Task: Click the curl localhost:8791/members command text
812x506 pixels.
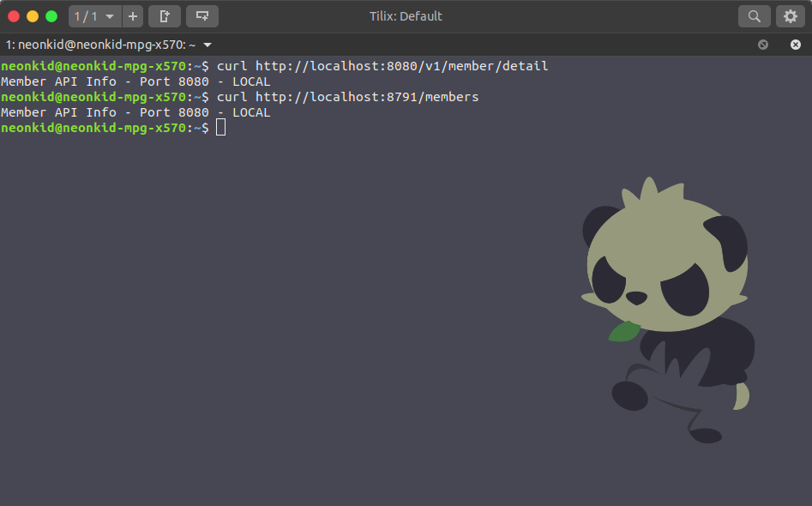Action: 347,97
